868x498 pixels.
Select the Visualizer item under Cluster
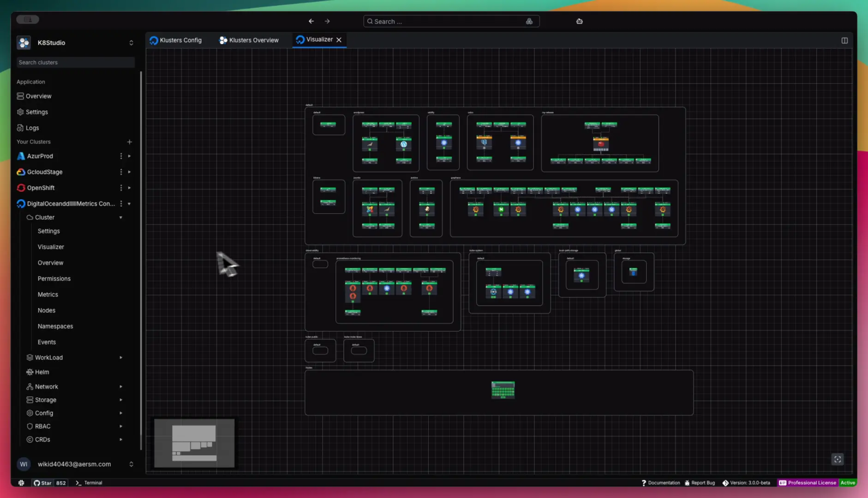(51, 247)
